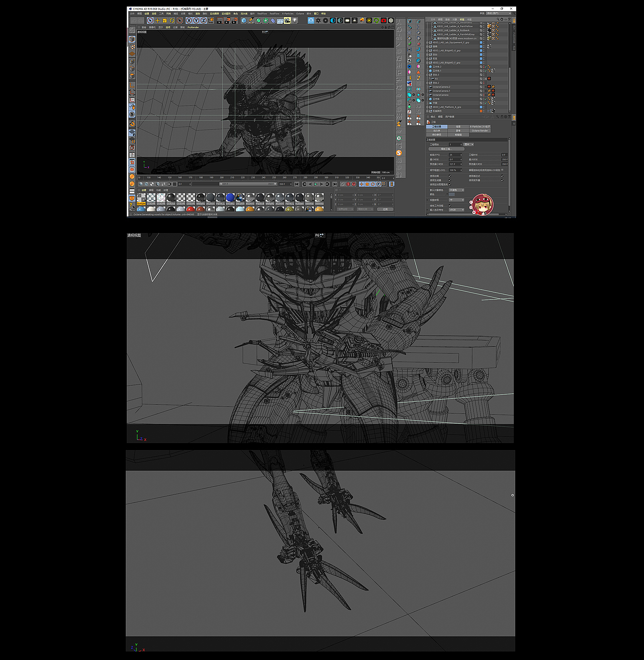Add a Cube primitive object
Screen dimensions: 644x660
click(x=244, y=21)
